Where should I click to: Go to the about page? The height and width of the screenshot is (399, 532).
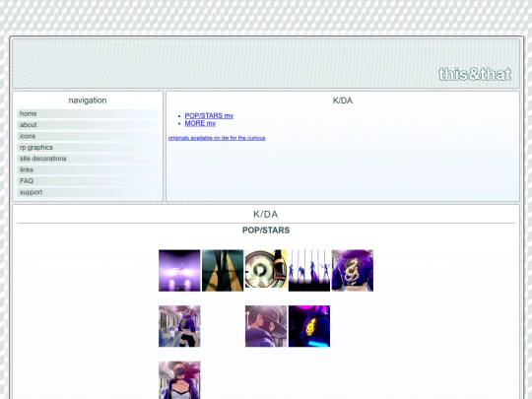(x=88, y=125)
